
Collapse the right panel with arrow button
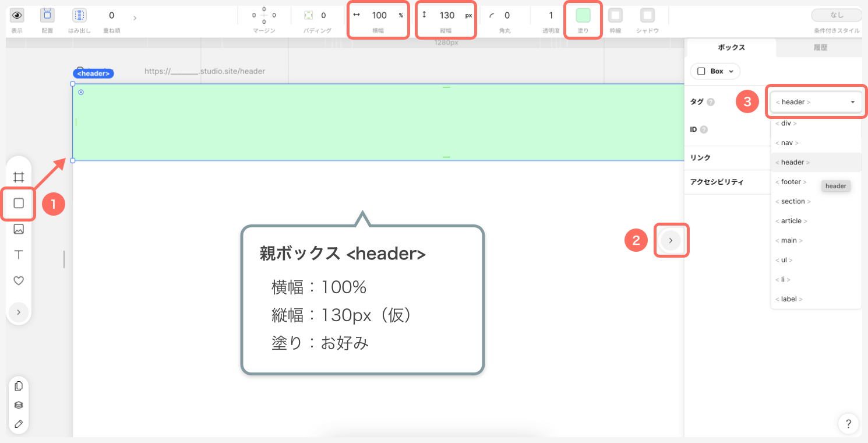tap(671, 240)
